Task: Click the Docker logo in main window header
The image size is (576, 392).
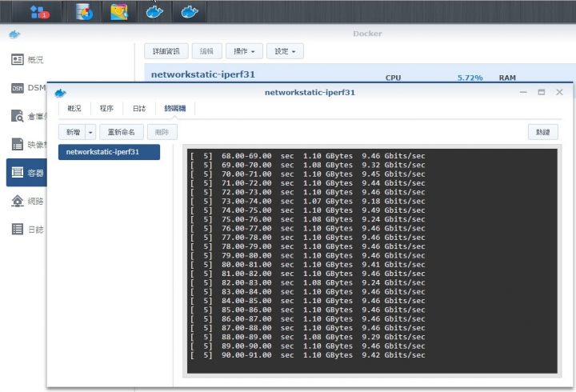Action: [x=14, y=34]
